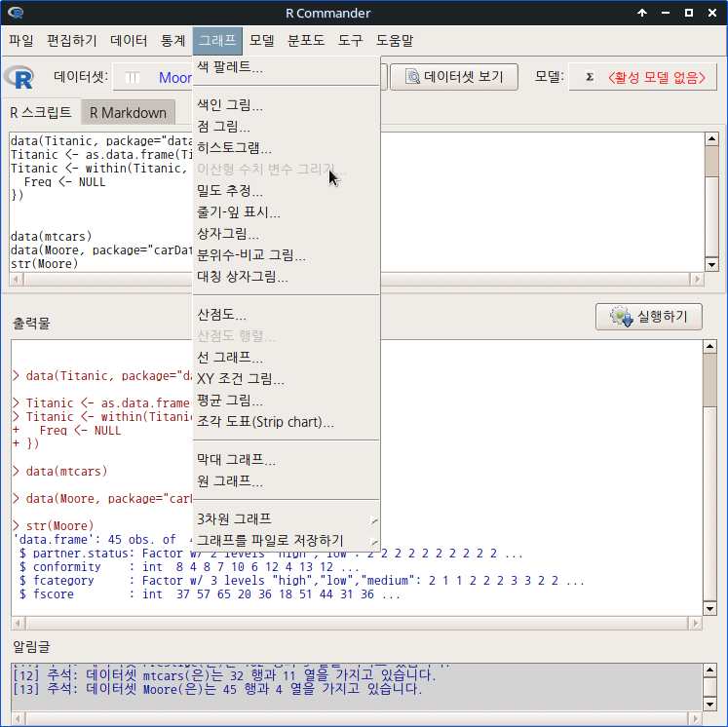Open the 데이터 menu
728x727 pixels.
click(129, 40)
